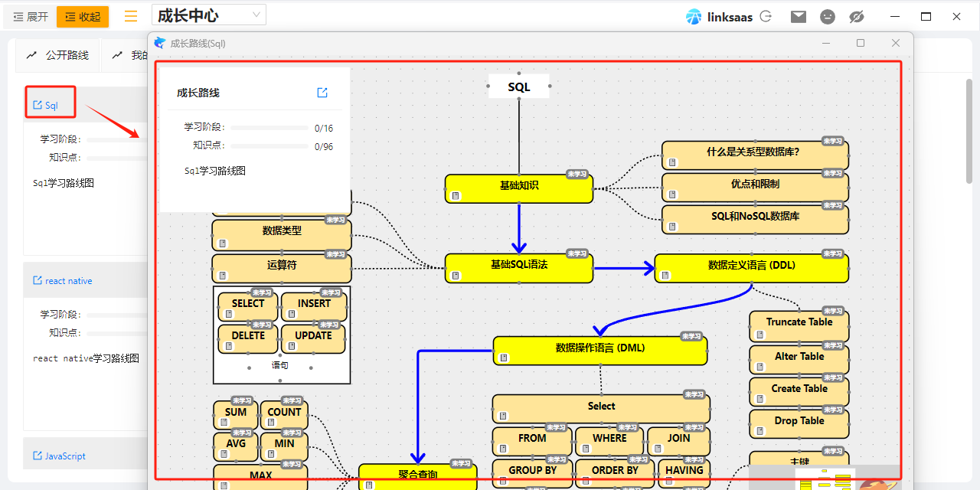Click the 未学习 badge on 聚合查询 node
Viewport: 980px width, 490px height.
pos(461,463)
